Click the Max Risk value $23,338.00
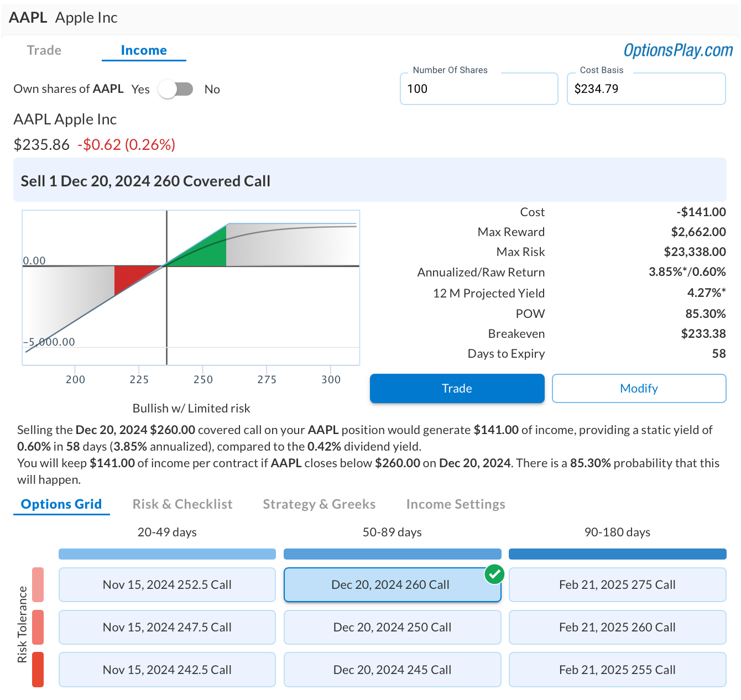 tap(695, 252)
